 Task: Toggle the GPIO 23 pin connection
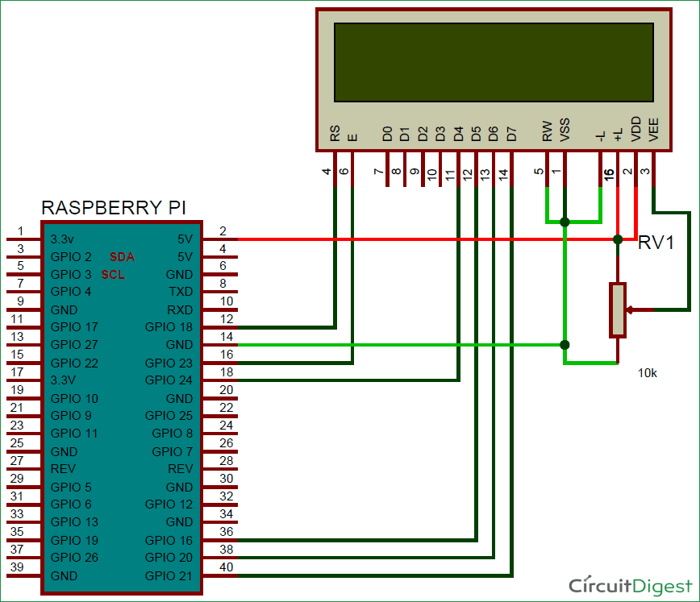tap(169, 363)
